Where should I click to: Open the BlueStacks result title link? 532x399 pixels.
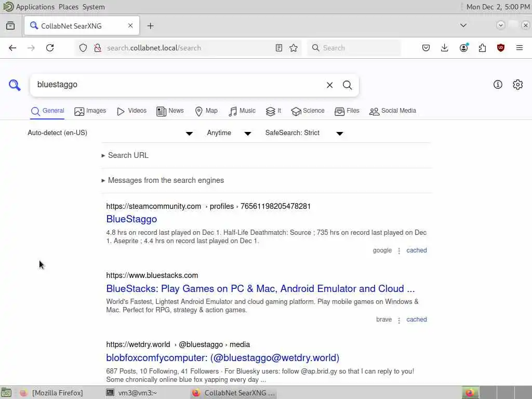click(x=260, y=289)
